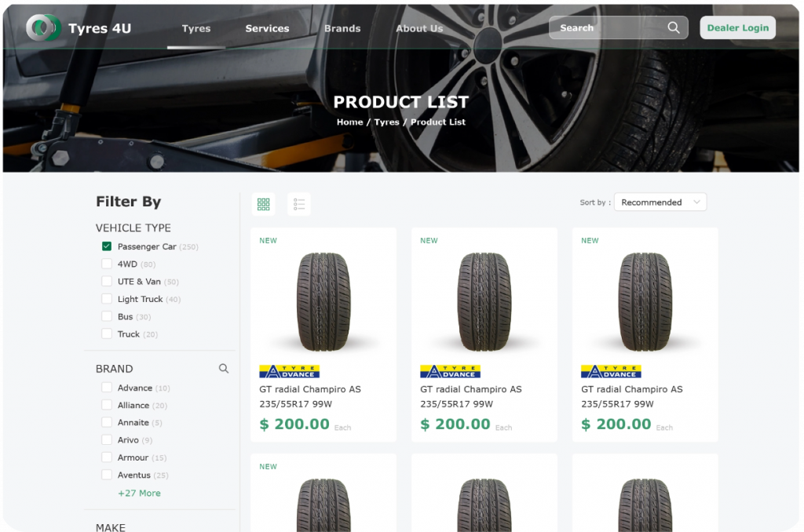Tick the Advance brand checkbox
This screenshot has width=804, height=532.
click(107, 388)
